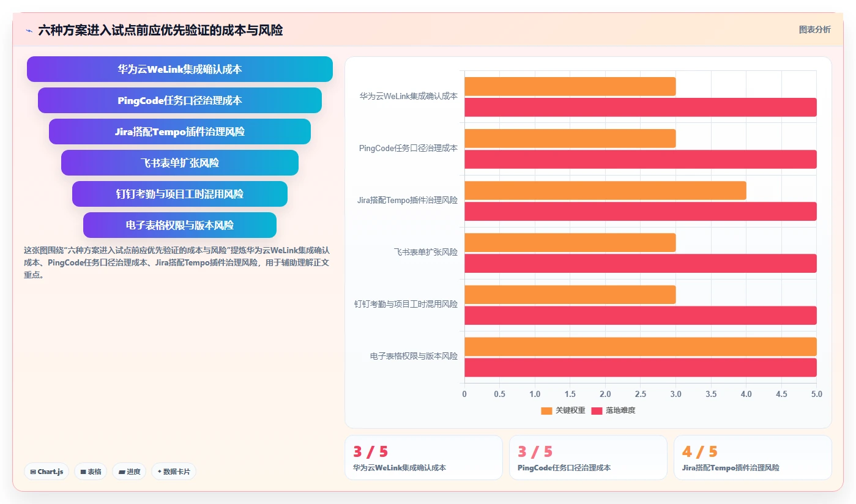The image size is (856, 504).
Task: Click the 图表分析 label in header
Action: (814, 29)
